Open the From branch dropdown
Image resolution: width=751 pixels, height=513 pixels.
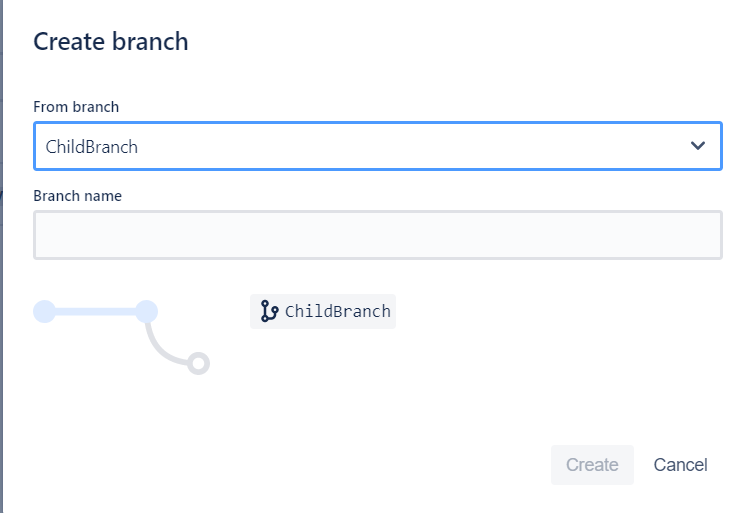(378, 146)
